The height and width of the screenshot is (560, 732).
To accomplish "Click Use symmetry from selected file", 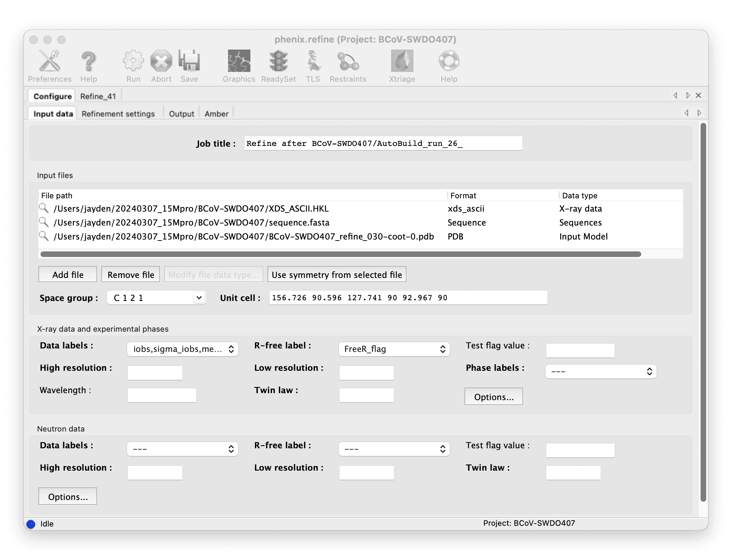I will (x=337, y=274).
